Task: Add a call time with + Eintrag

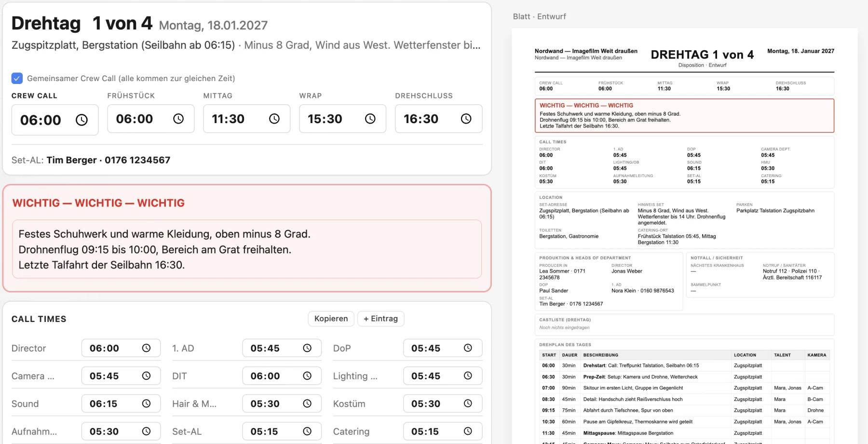Action: tap(381, 319)
